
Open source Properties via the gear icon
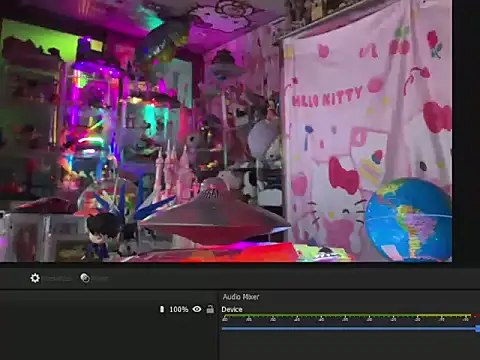tap(35, 278)
